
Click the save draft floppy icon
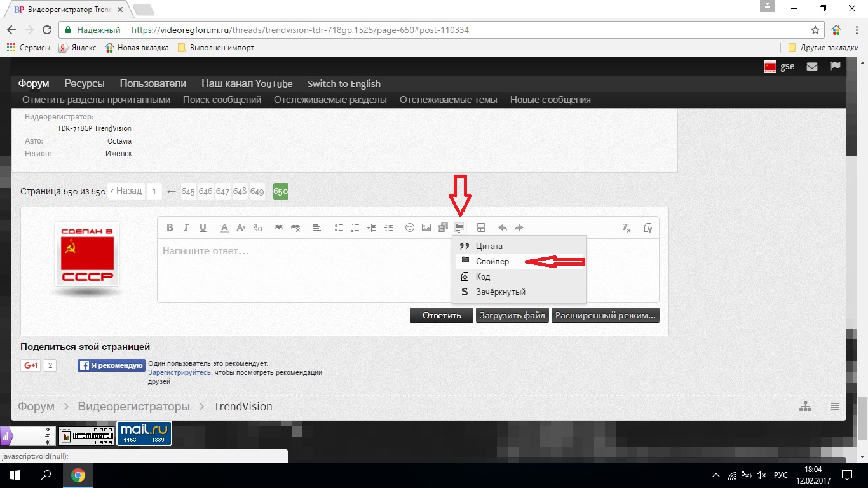481,227
